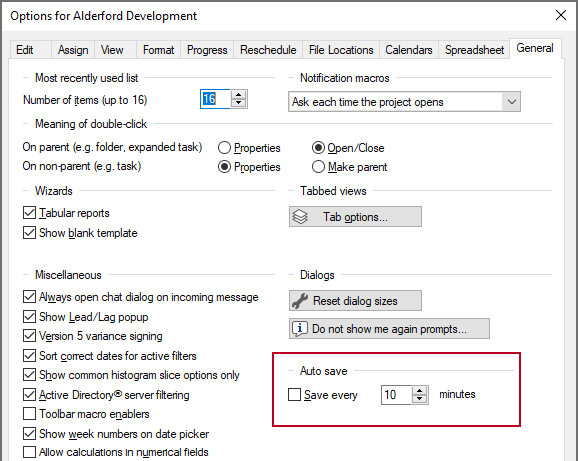The width and height of the screenshot is (578, 461).
Task: Close the Options dialog
Action: (561, 15)
